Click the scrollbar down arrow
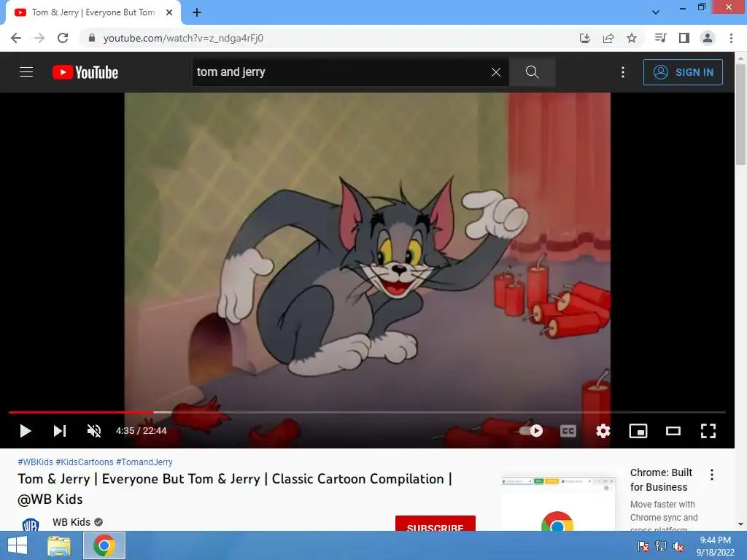This screenshot has width=747, height=560. pyautogui.click(x=740, y=524)
